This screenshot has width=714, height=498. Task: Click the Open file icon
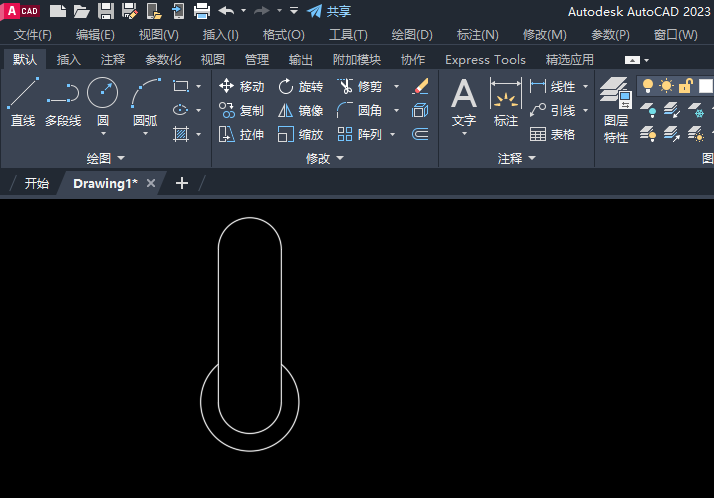(x=82, y=11)
